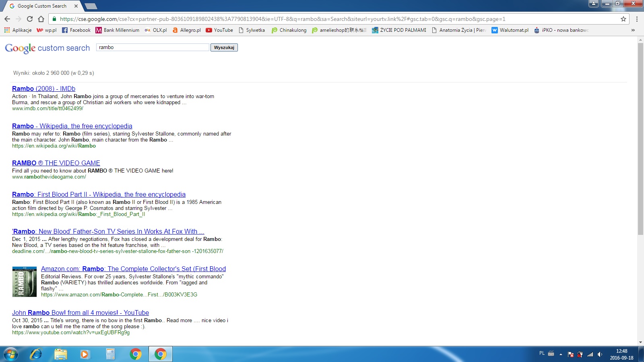644x362 pixels.
Task: Go back using browser back arrow
Action: tap(7, 19)
